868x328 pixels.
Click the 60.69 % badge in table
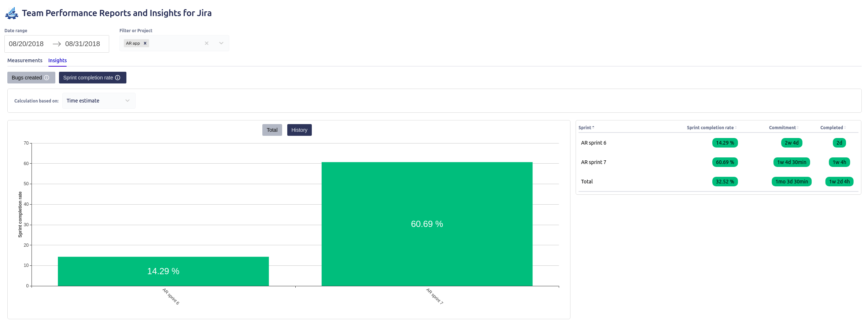pos(725,162)
